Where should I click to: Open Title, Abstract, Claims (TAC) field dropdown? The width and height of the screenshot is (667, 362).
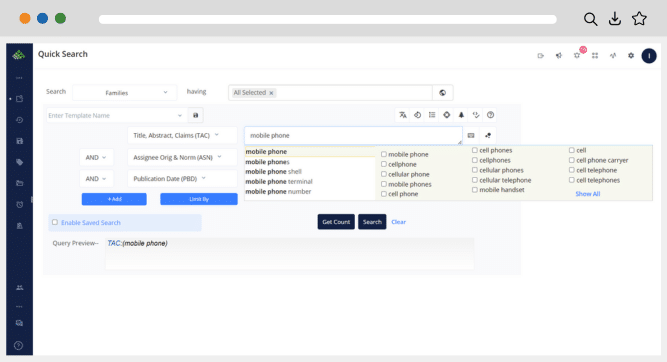pos(182,135)
